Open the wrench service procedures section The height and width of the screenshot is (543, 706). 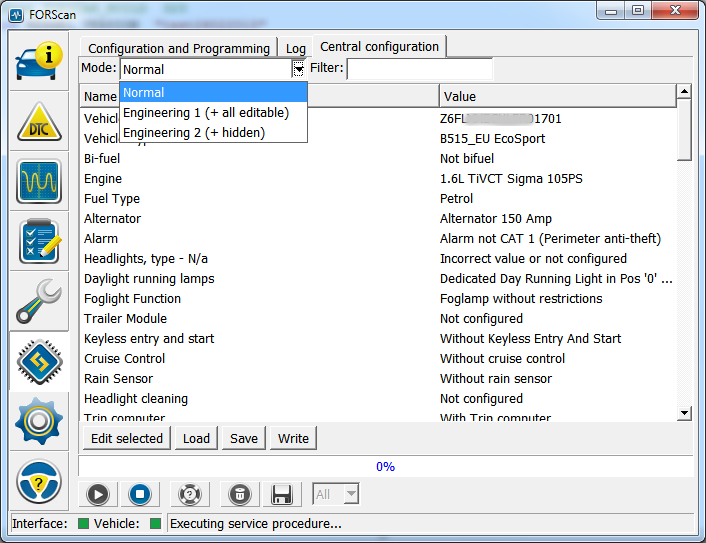pos(39,301)
